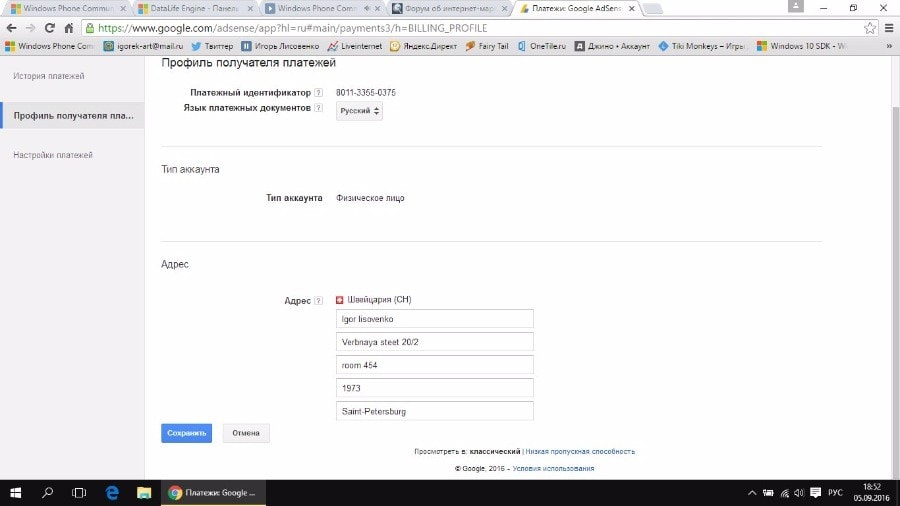Click help icon next to Адрес label
Screen dimensions: 900x506
(319, 301)
